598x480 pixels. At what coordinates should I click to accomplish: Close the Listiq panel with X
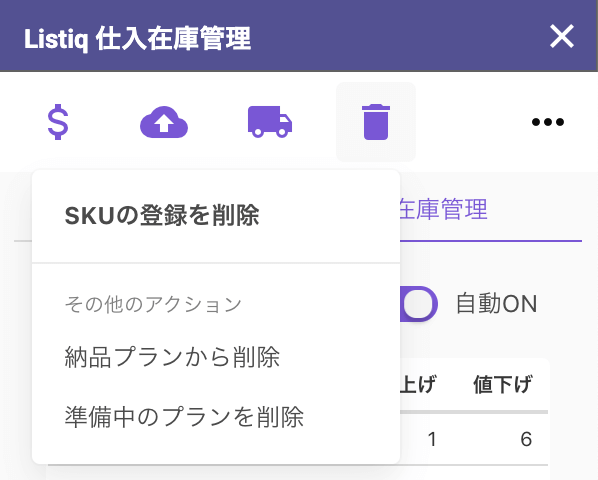[562, 36]
